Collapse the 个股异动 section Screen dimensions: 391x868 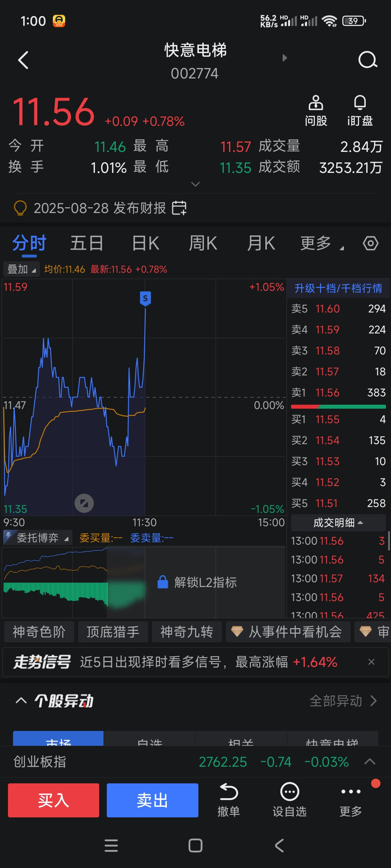pyautogui.click(x=21, y=701)
